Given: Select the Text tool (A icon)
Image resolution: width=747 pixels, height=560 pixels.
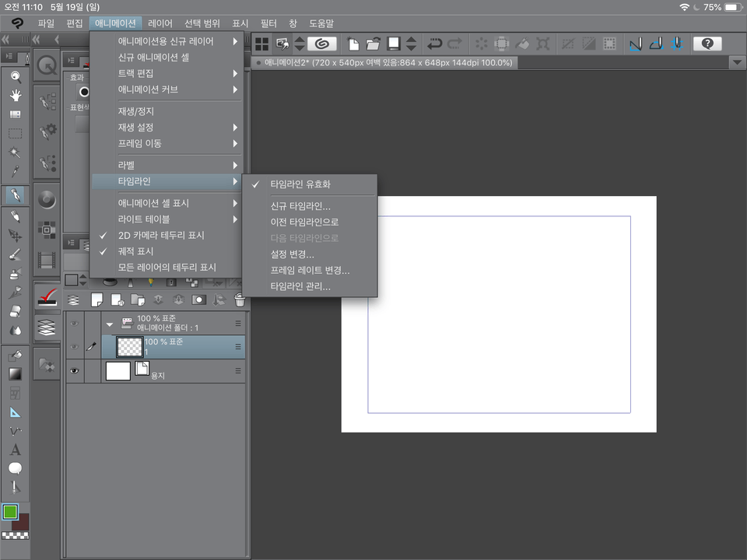Looking at the screenshot, I should [15, 450].
